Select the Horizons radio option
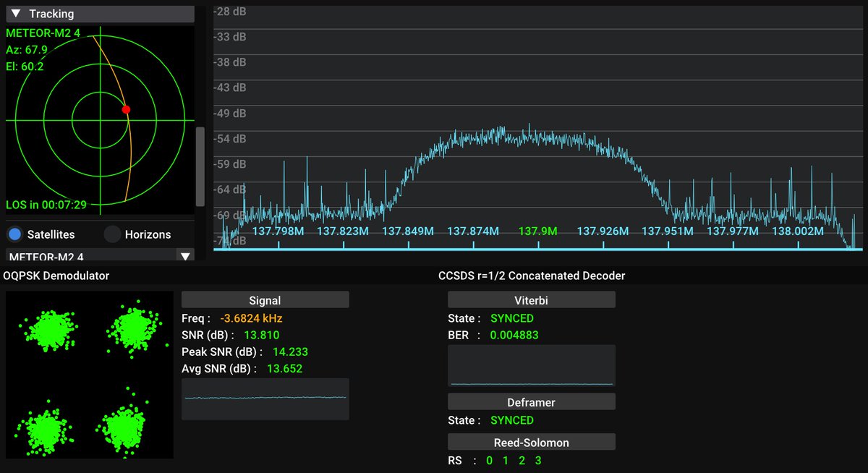This screenshot has width=868, height=473. [x=137, y=234]
